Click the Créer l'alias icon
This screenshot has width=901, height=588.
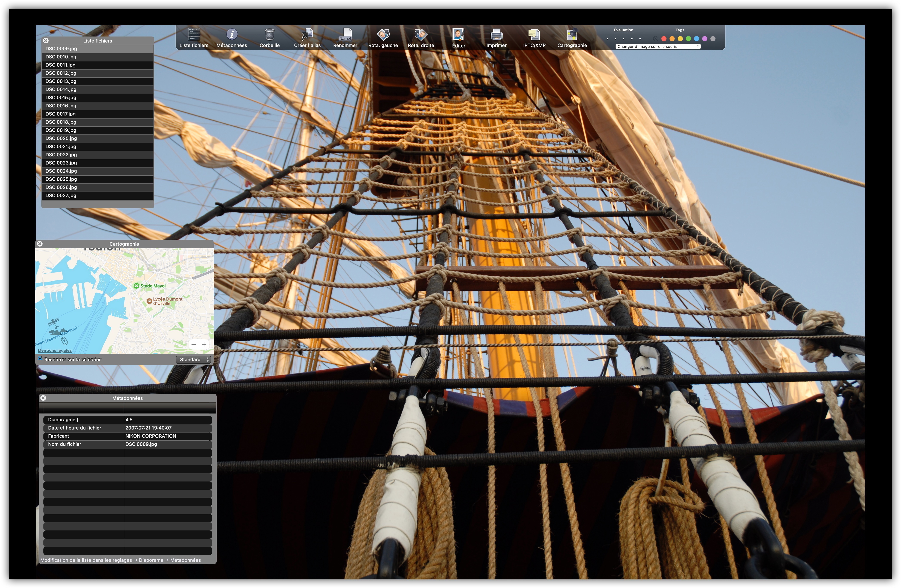(x=307, y=35)
